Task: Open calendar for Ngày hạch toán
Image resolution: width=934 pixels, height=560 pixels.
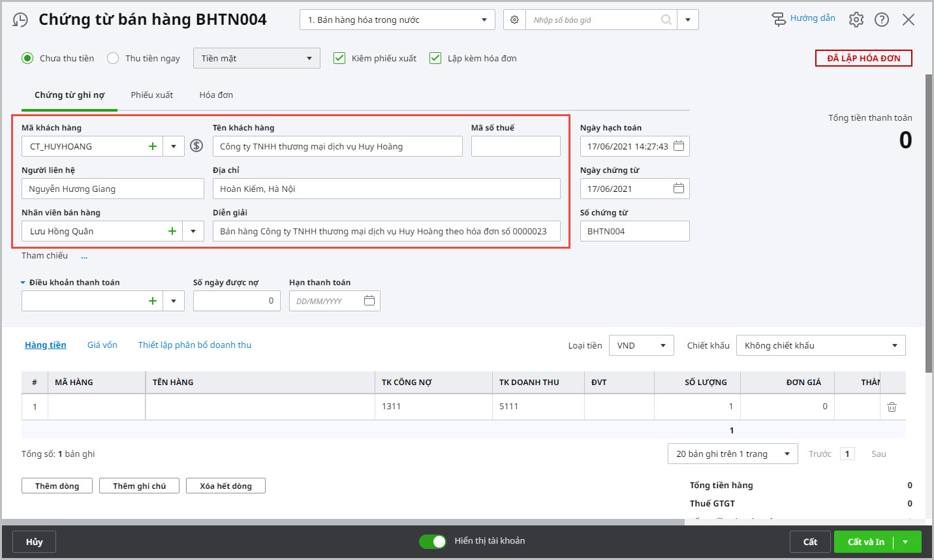Action: tap(679, 146)
